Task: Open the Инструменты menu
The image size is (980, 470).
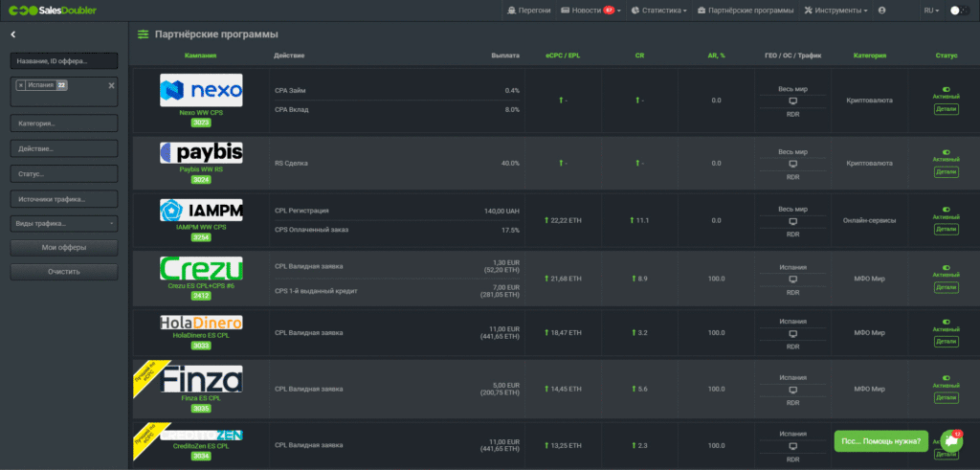Action: click(836, 11)
